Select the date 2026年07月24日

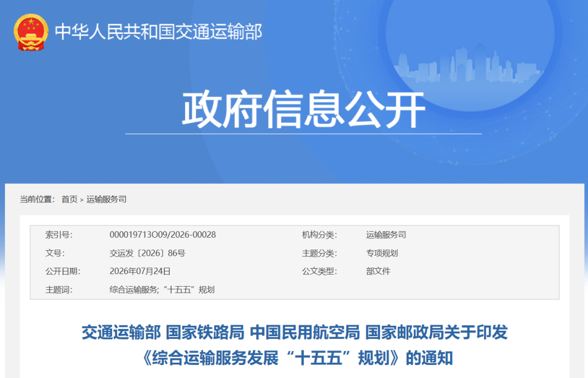140,271
